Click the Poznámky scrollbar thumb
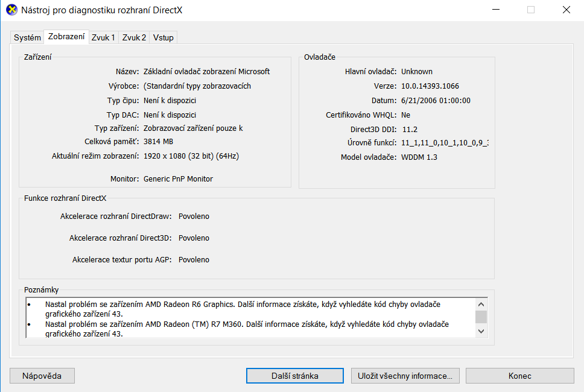This screenshot has width=584, height=392. point(481,317)
